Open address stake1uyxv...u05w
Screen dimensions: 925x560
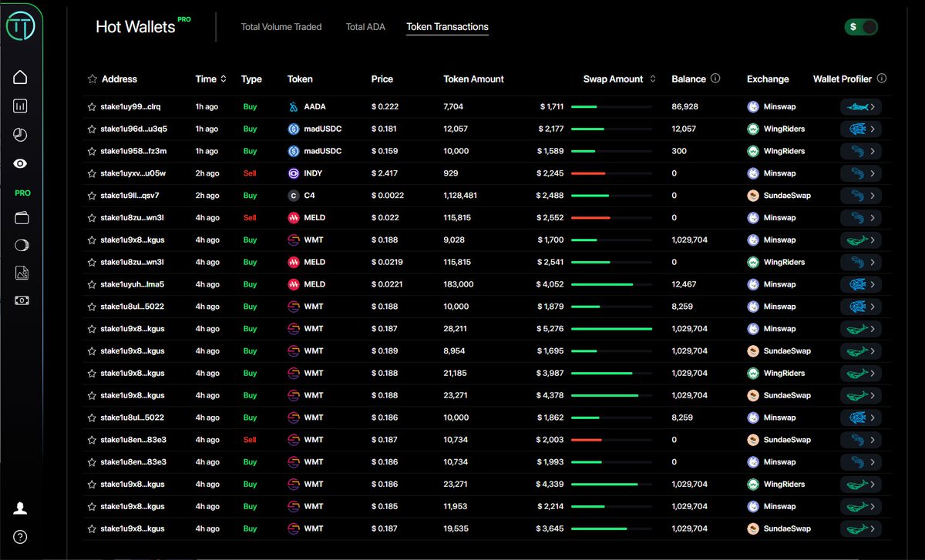coord(133,173)
